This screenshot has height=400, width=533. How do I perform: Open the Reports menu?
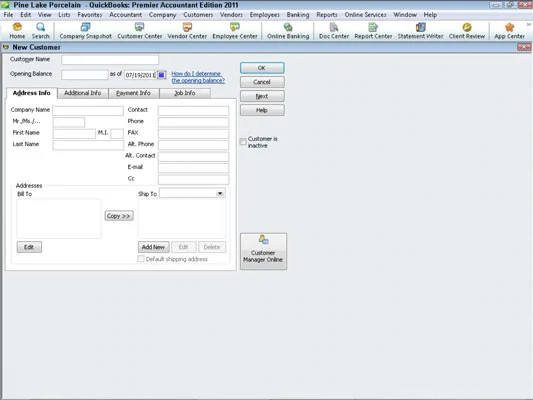(x=327, y=15)
